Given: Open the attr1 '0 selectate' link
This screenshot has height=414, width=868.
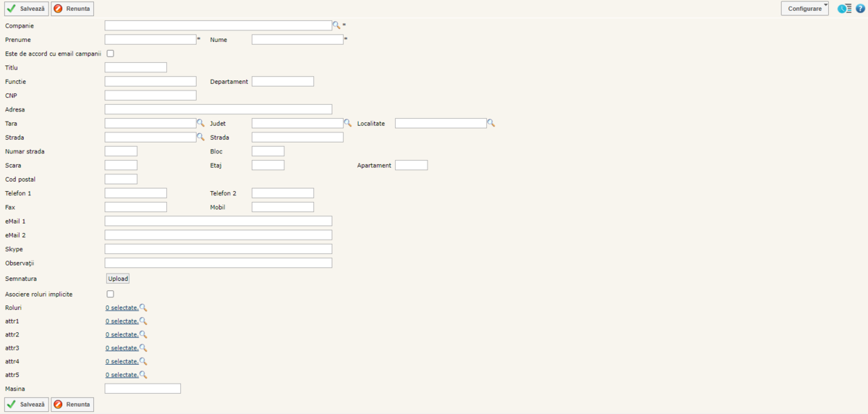Looking at the screenshot, I should tap(122, 321).
